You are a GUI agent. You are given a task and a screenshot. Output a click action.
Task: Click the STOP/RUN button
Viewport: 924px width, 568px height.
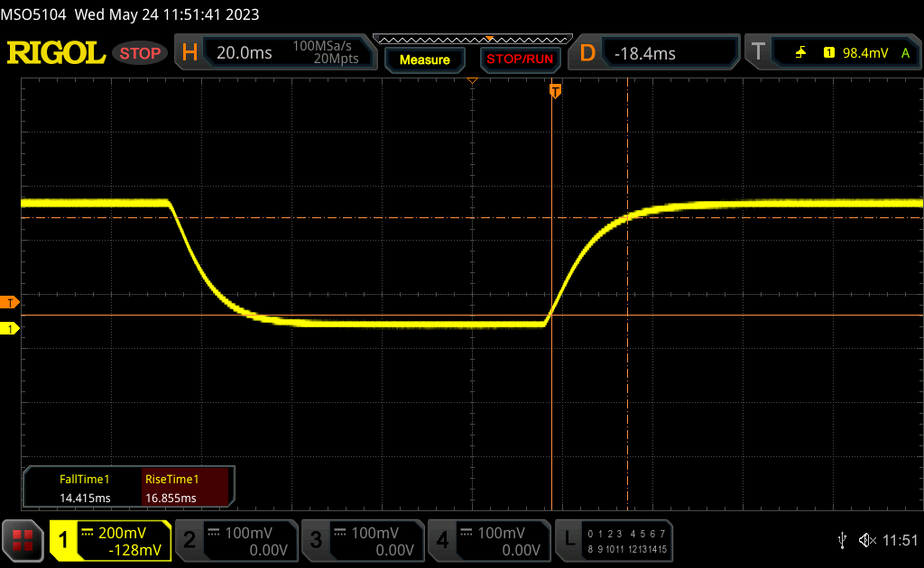[x=520, y=60]
